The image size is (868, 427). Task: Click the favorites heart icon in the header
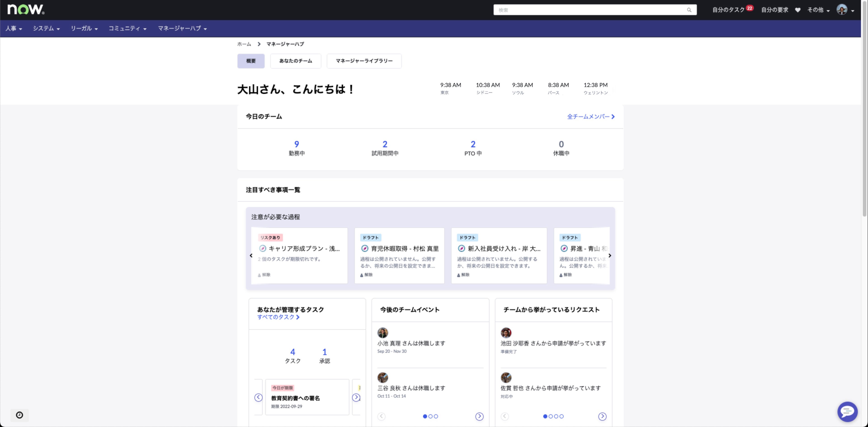click(797, 10)
